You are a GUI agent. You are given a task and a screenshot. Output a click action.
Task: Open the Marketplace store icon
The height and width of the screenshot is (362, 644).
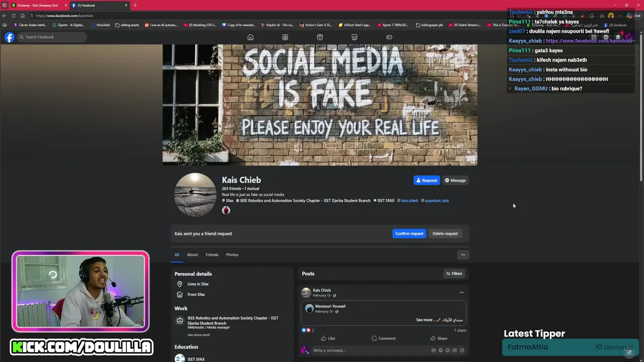354,37
